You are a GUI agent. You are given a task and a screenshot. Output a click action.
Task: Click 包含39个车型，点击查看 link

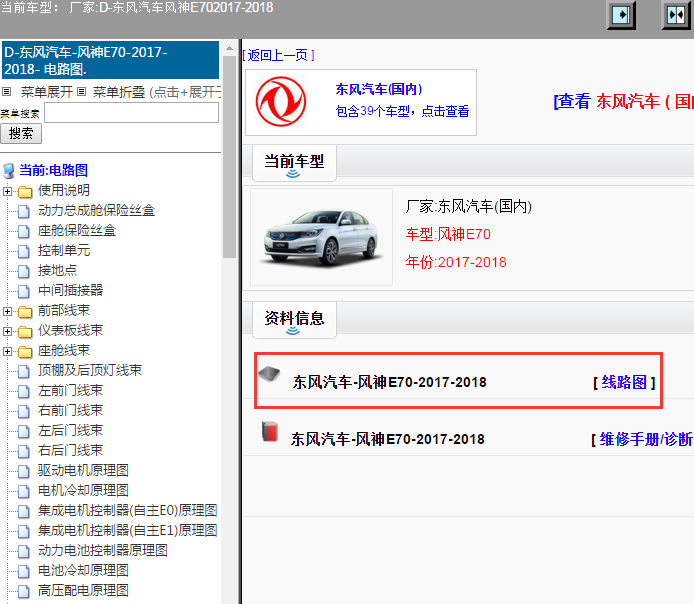(402, 111)
